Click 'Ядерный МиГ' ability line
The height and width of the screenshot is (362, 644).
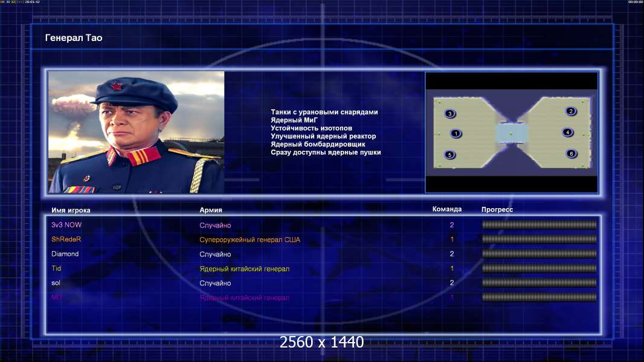tap(294, 120)
